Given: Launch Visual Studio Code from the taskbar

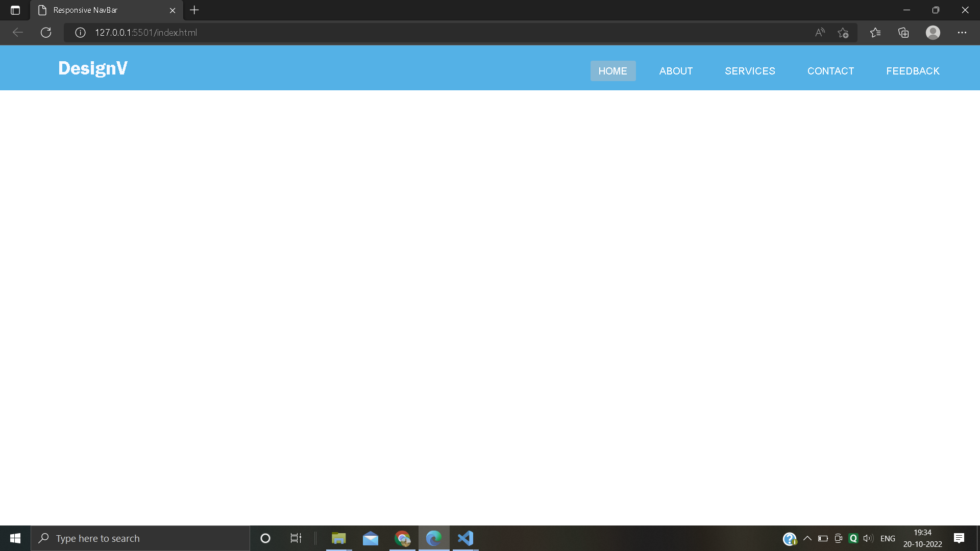Looking at the screenshot, I should point(465,538).
